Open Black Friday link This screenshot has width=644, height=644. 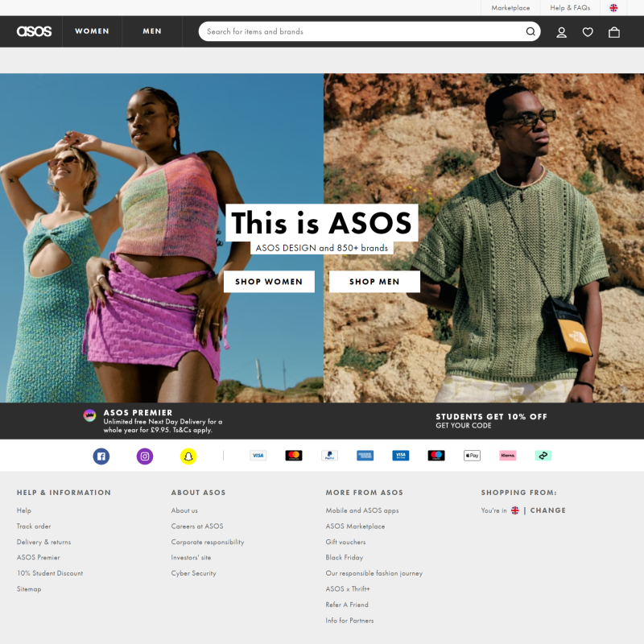pyautogui.click(x=345, y=558)
